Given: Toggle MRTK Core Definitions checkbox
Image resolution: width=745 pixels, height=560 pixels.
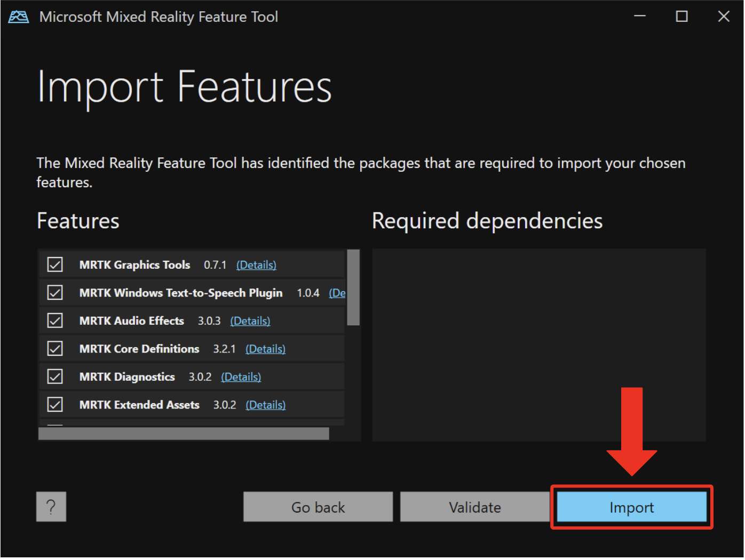Looking at the screenshot, I should 55,349.
